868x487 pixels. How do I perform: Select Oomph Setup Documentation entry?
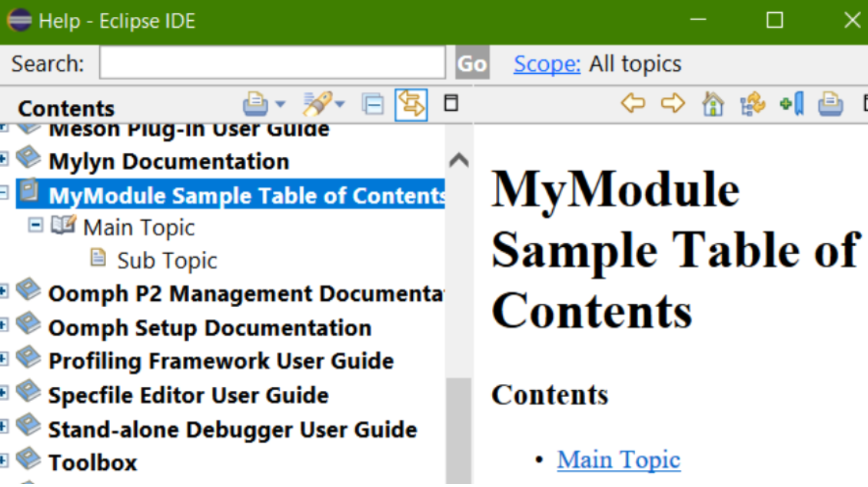210,328
